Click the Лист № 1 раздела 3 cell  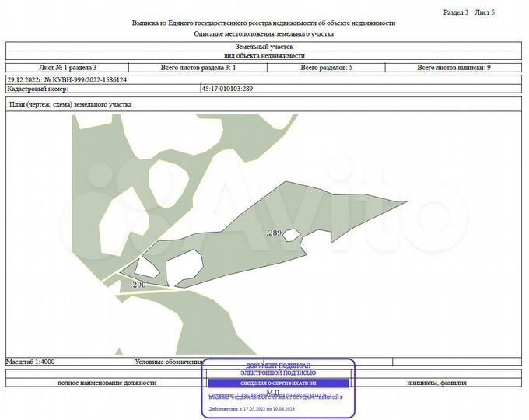pyautogui.click(x=68, y=68)
